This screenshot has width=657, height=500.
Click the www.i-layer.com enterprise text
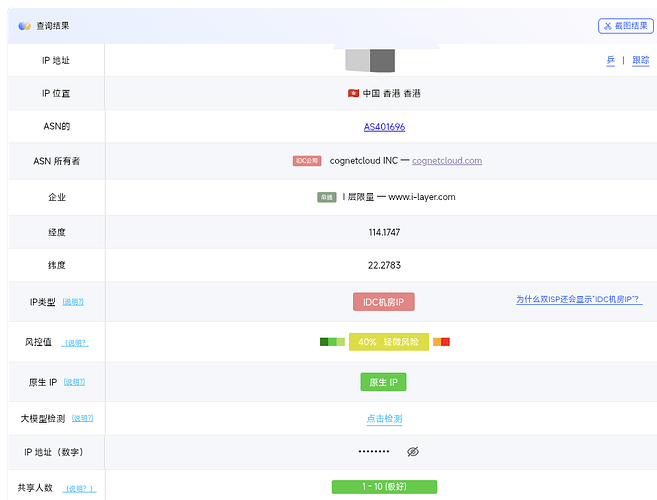pyautogui.click(x=422, y=197)
